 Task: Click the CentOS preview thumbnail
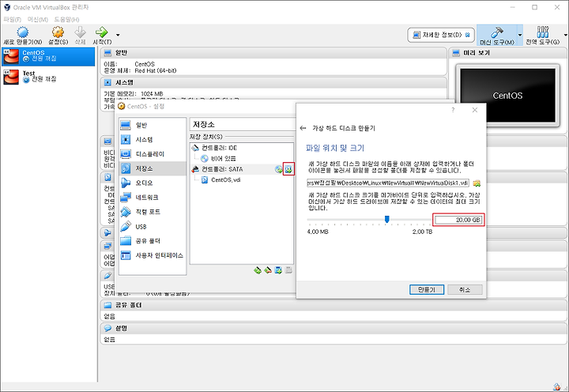[507, 96]
